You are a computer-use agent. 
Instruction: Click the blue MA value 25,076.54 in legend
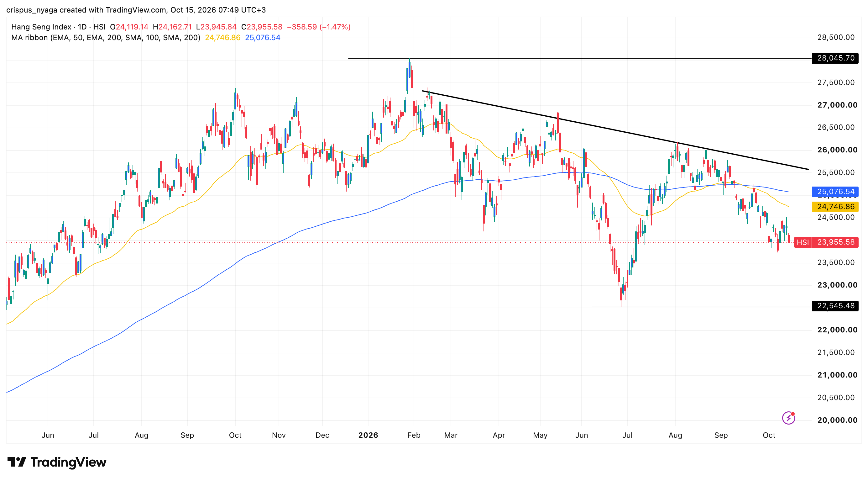(263, 38)
